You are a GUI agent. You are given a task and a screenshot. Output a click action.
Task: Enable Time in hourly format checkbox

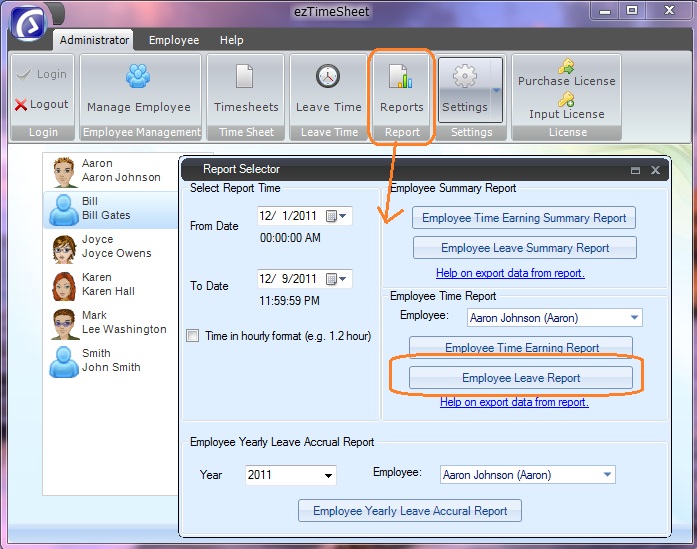click(x=193, y=336)
